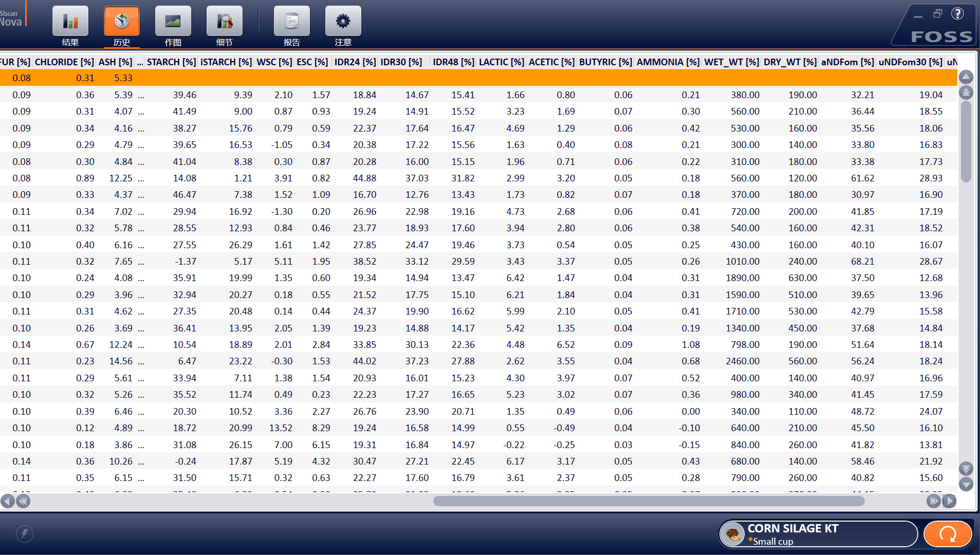Click the uNDFom30 value 28.93
980x555 pixels.
tap(931, 178)
